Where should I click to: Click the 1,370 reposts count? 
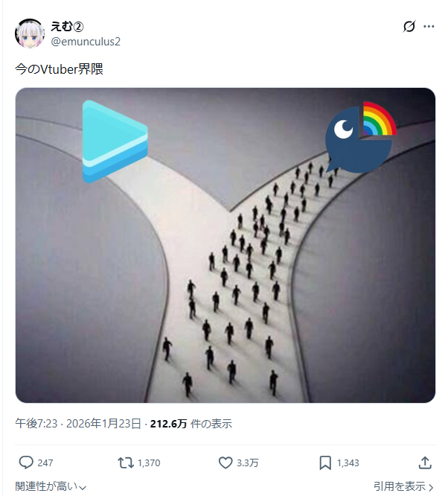tap(149, 463)
